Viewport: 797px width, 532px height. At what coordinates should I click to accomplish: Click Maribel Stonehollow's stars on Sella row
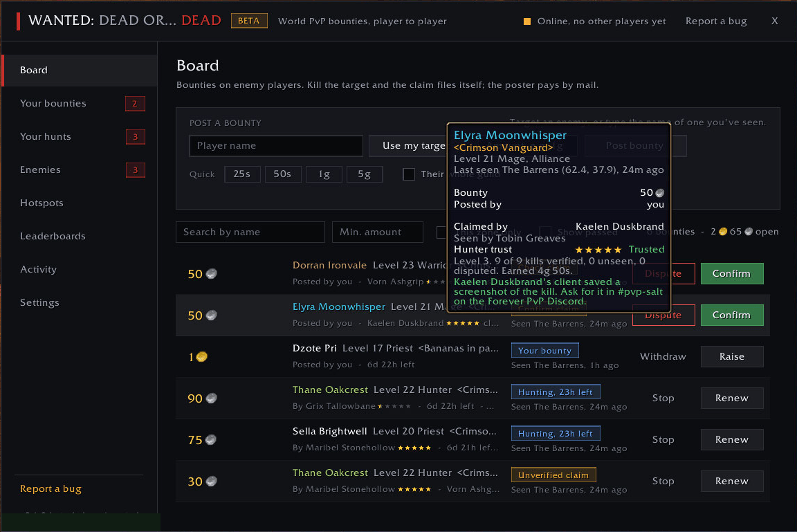pos(415,448)
